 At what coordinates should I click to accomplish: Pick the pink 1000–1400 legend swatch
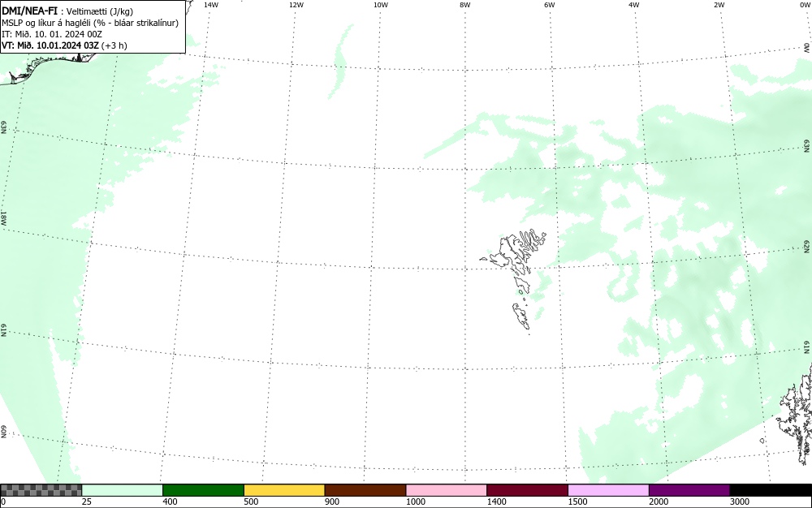pyautogui.click(x=447, y=490)
